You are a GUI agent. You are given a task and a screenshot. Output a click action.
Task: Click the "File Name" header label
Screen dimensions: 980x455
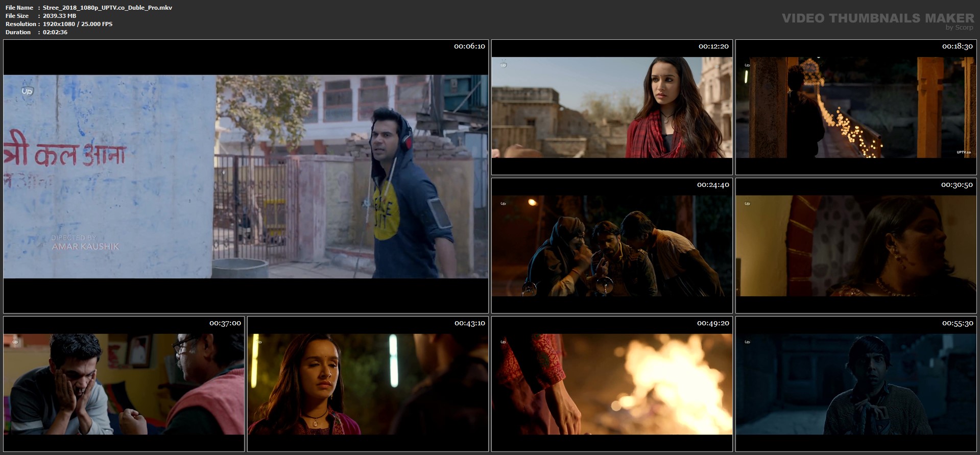pos(19,8)
